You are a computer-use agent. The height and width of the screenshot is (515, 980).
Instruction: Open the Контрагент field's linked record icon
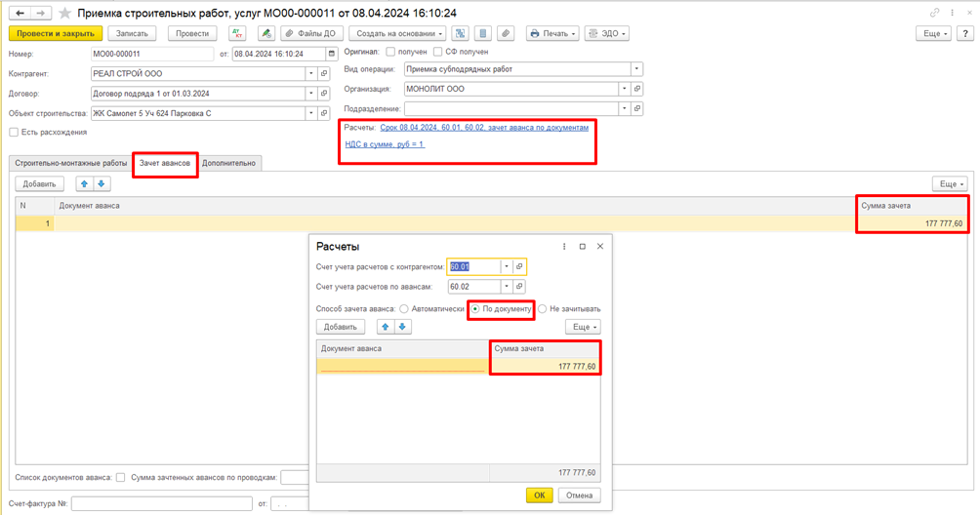[324, 73]
